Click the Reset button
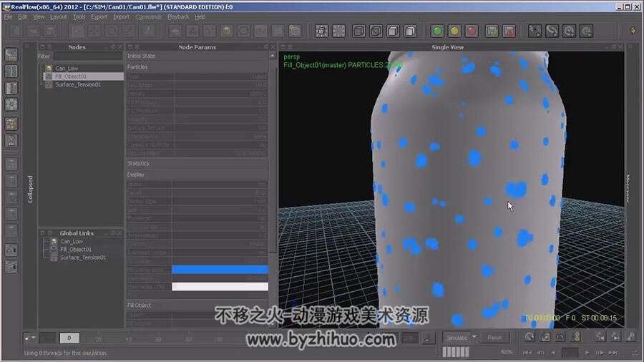Viewport: 644px width, 362px height. click(x=494, y=338)
